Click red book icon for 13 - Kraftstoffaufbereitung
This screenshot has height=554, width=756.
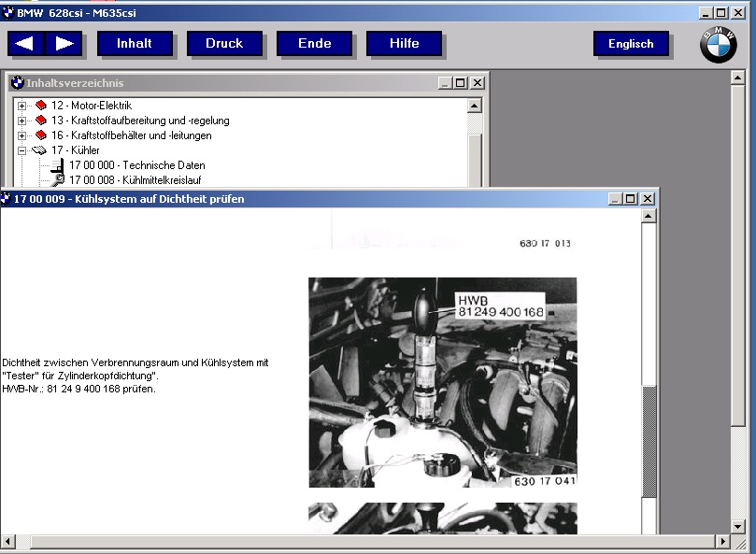(40, 121)
